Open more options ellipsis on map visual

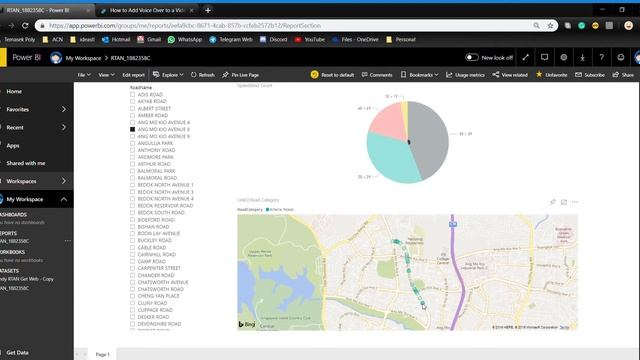[x=575, y=202]
